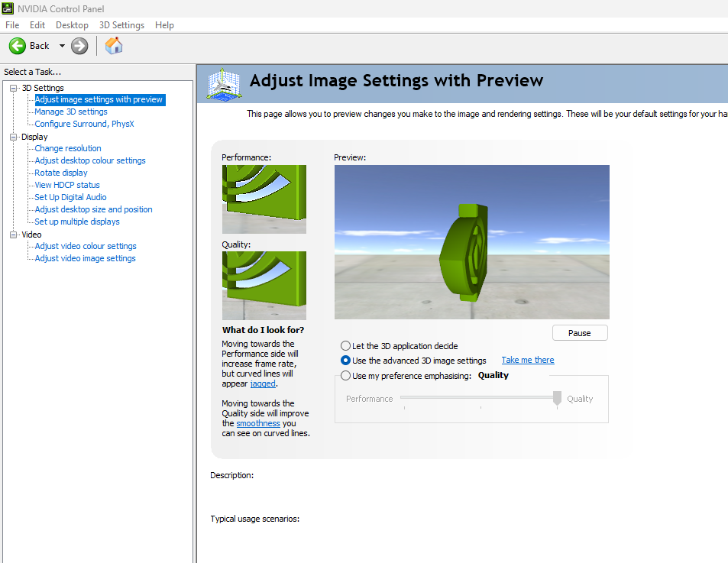The image size is (728, 563).
Task: Open Rotate display task
Action: click(x=61, y=173)
